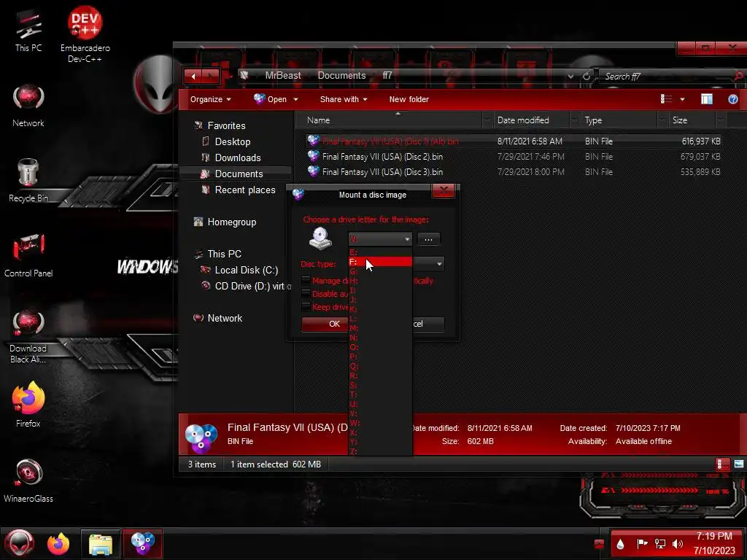Launch Firefox from the desktop
Image resolution: width=747 pixels, height=560 pixels.
click(28, 405)
